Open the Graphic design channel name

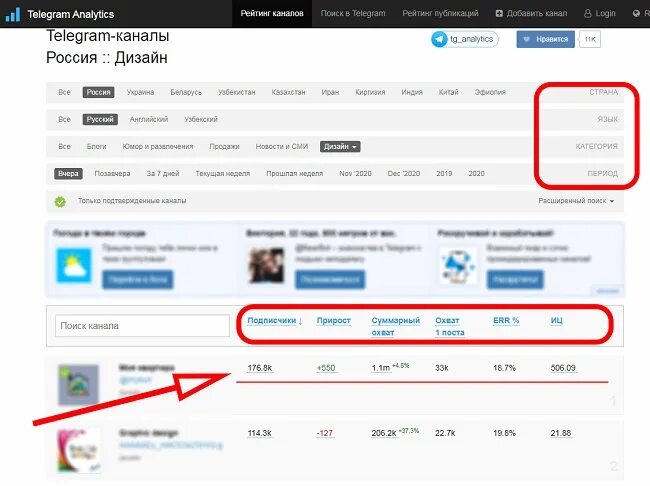148,433
